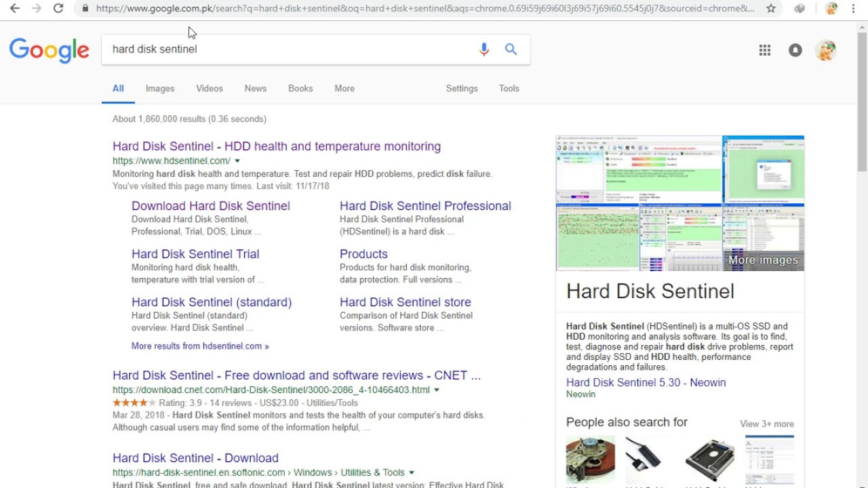Switch to the Books tab
Screen dimensions: 868x488
tap(300, 88)
